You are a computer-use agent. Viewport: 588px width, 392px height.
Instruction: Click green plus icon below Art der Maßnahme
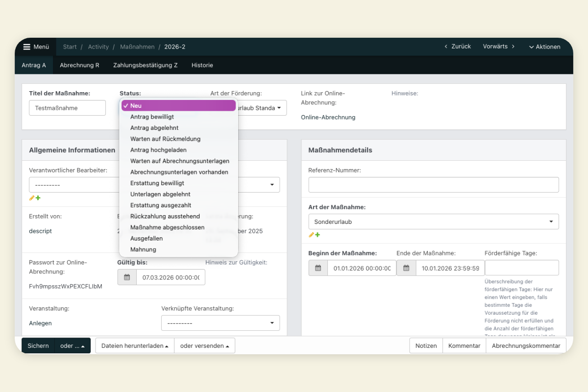click(x=318, y=235)
